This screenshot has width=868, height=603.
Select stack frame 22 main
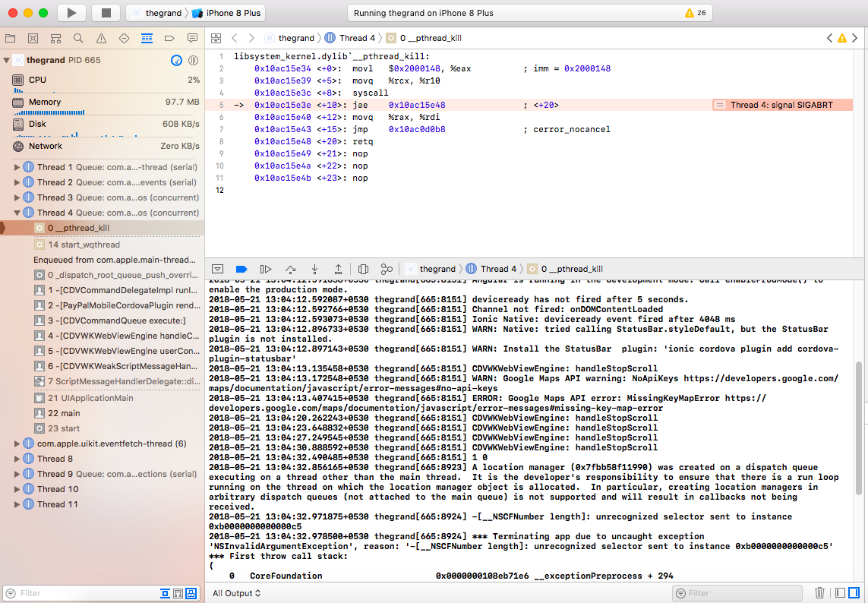(102, 413)
